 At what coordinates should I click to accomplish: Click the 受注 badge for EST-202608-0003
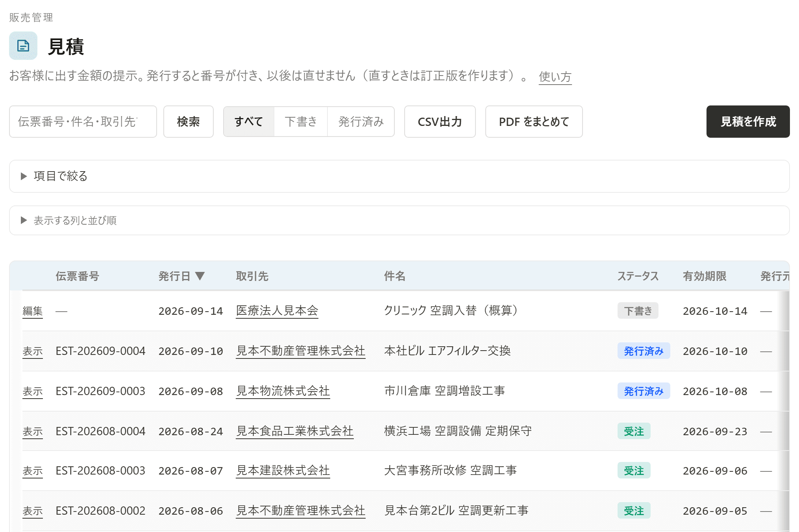634,471
